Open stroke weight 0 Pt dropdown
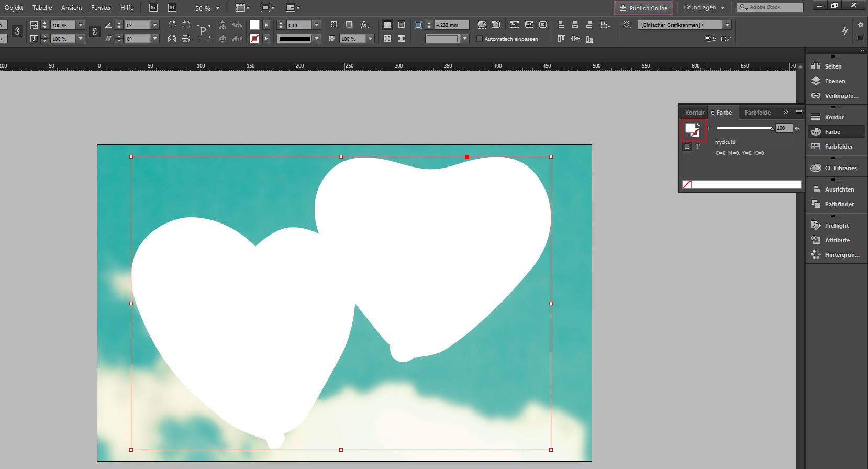 (317, 25)
